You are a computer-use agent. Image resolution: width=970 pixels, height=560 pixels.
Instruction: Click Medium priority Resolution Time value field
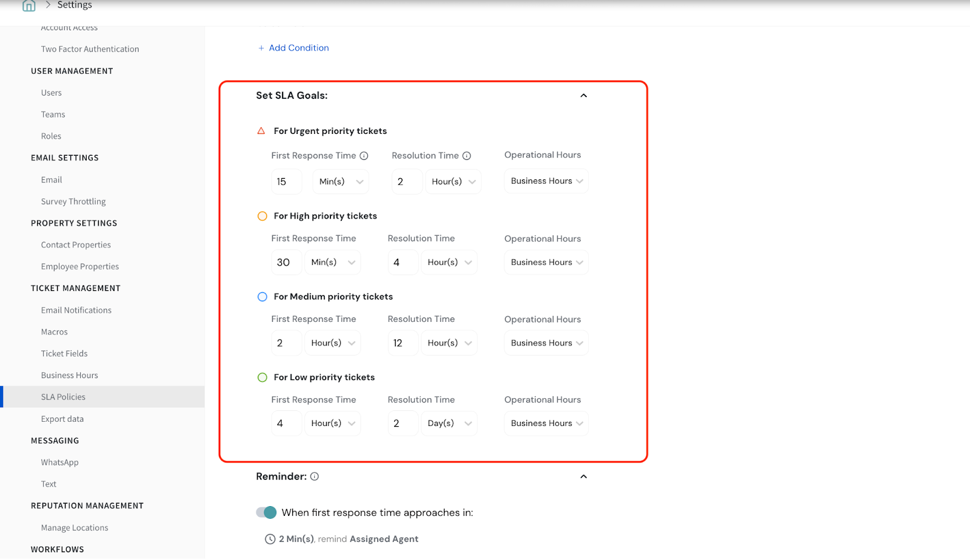click(403, 343)
